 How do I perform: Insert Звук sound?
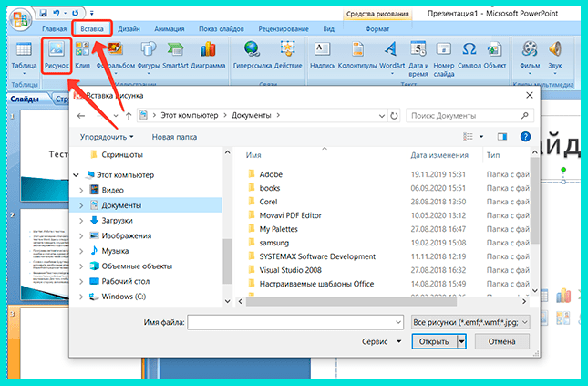coord(555,57)
